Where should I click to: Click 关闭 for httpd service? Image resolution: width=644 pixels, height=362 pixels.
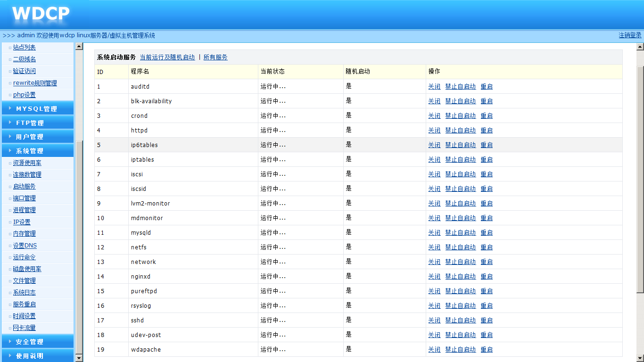coord(434,131)
